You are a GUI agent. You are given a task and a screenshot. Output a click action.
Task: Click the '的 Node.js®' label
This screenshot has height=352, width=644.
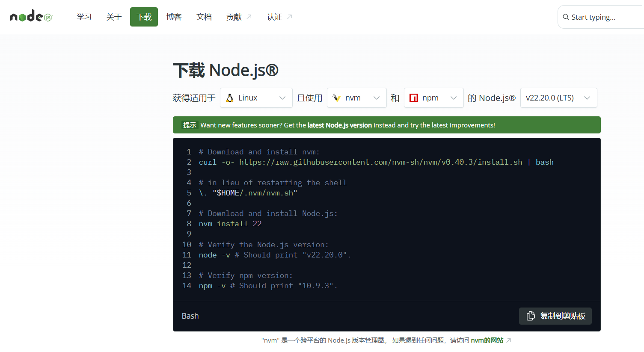492,98
